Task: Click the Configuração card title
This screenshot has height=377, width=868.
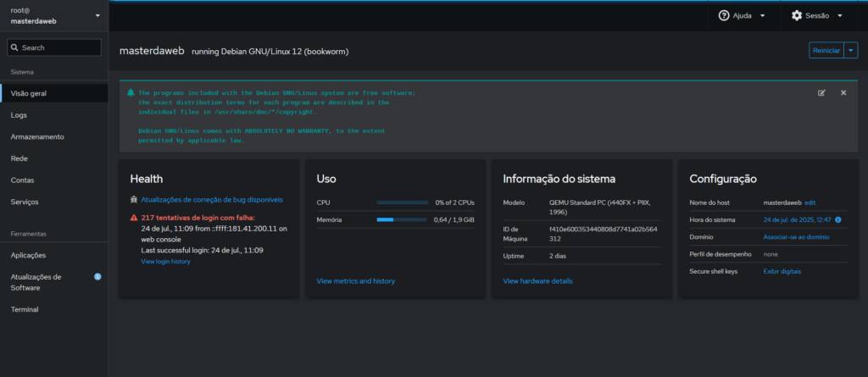Action: pyautogui.click(x=723, y=179)
